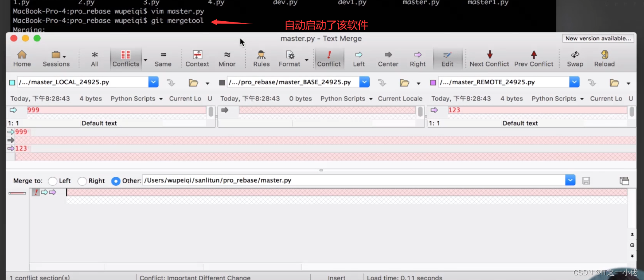Take the Right side change
Image resolution: width=644 pixels, height=280 pixels.
418,59
